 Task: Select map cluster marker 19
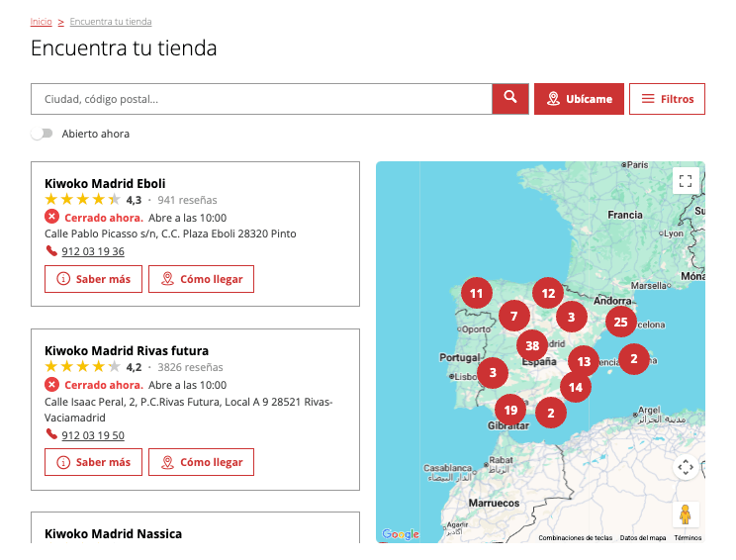[x=510, y=411]
